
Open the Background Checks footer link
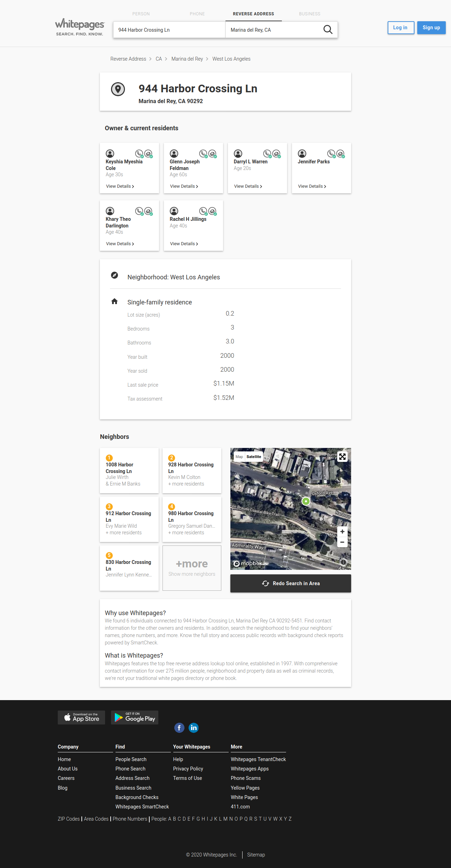137,797
